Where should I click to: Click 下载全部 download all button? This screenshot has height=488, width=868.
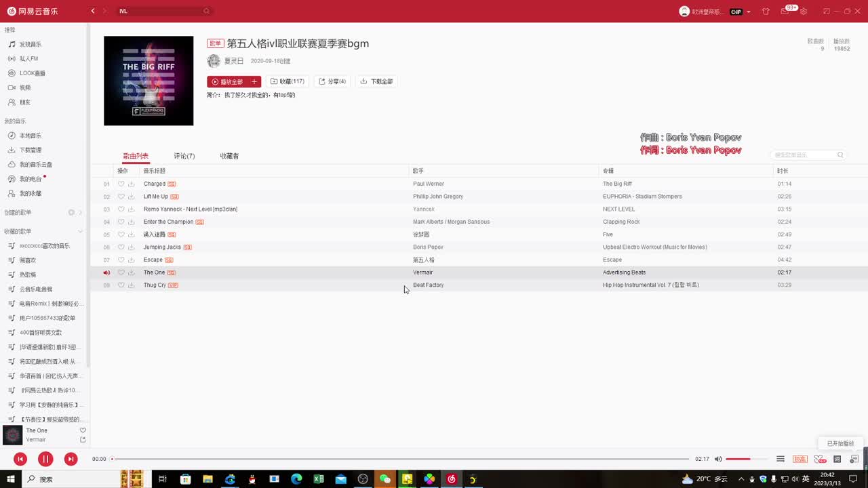pos(376,81)
